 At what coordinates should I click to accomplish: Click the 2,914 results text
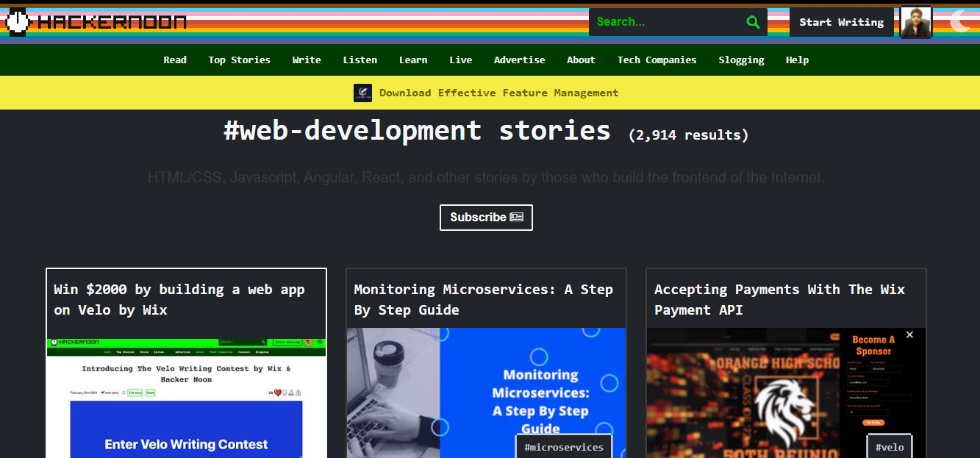click(x=689, y=135)
